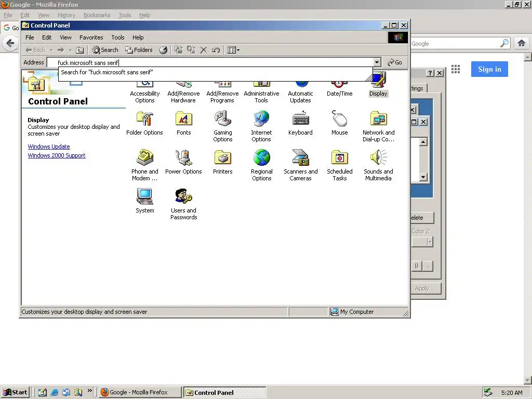Open the Favorites menu
Screen dimensions: 532x399
point(91,37)
